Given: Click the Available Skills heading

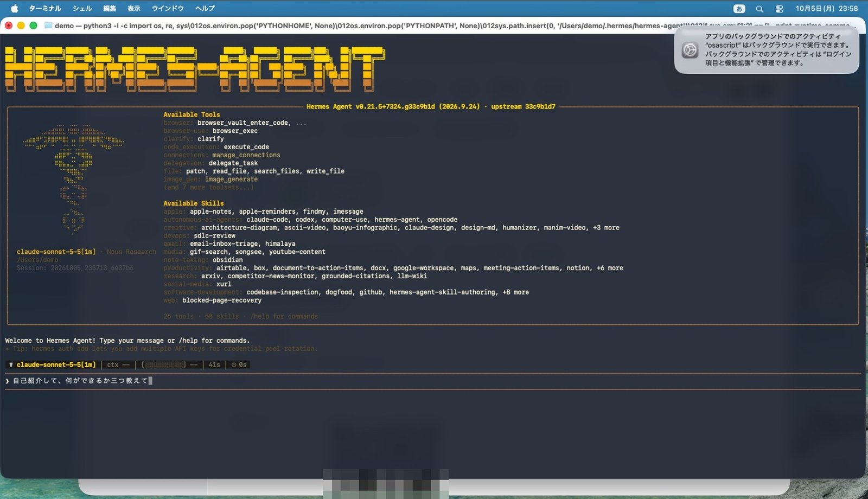Looking at the screenshot, I should pyautogui.click(x=193, y=203).
